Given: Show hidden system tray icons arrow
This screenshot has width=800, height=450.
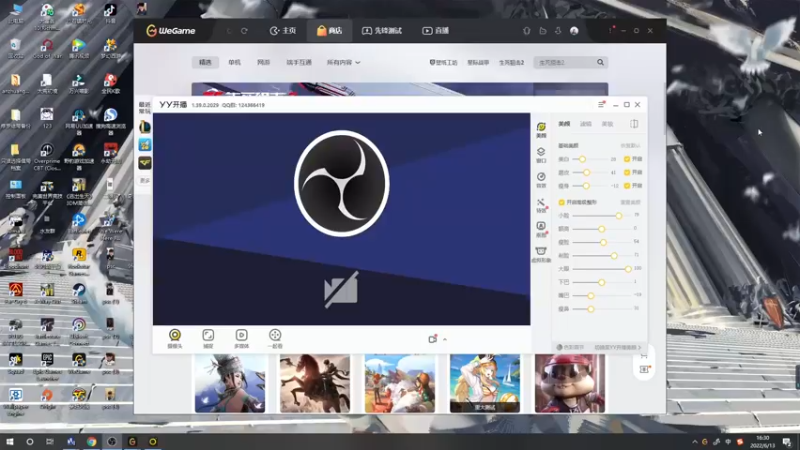Looking at the screenshot, I should (694, 442).
